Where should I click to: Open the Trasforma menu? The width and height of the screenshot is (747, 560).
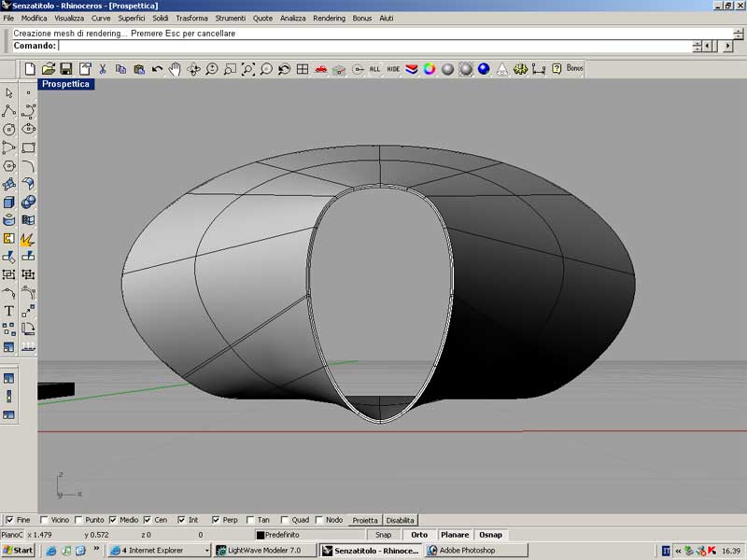[191, 19]
